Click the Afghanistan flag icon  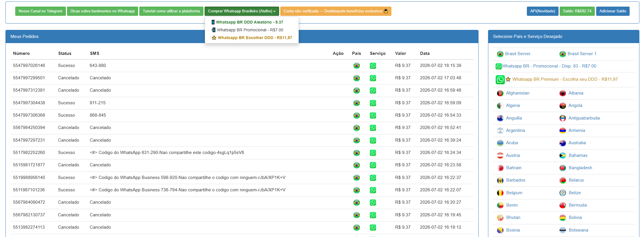click(x=500, y=93)
